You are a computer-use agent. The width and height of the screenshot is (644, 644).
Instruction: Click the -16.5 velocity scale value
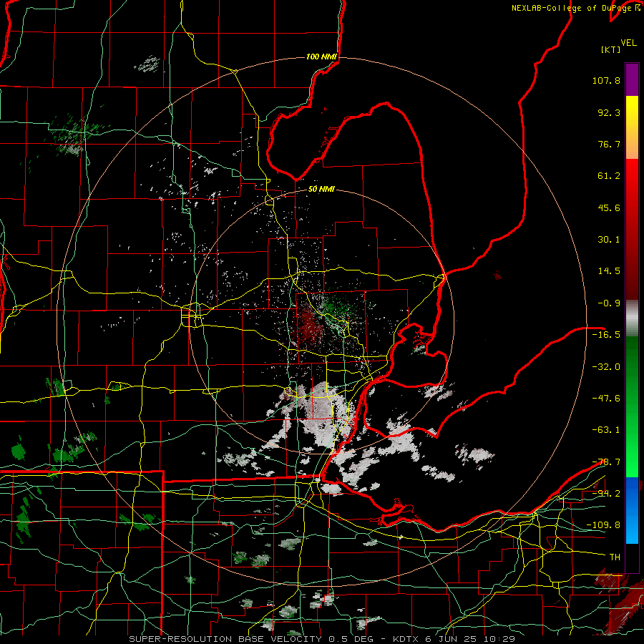tap(606, 335)
